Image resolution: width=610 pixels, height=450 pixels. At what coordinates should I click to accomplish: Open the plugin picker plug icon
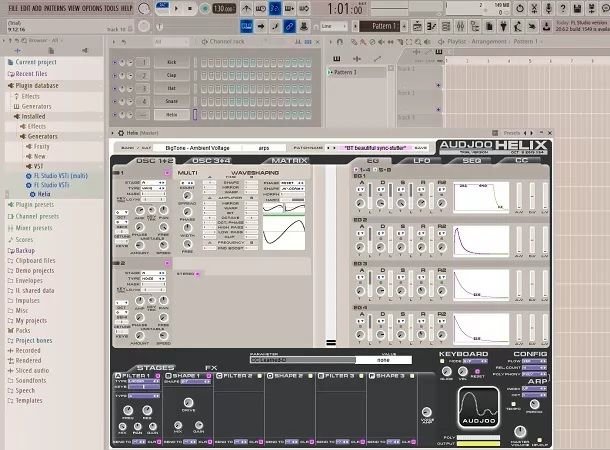pyautogui.click(x=503, y=26)
